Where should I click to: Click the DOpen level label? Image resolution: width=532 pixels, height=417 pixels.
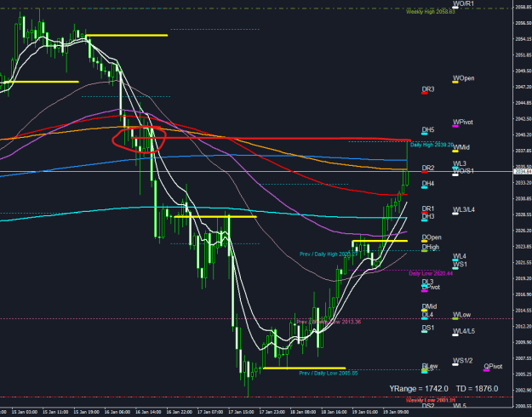click(x=432, y=237)
